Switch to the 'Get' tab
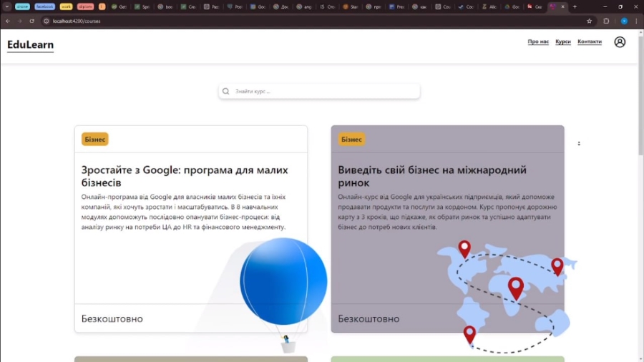This screenshot has width=644, height=362. (119, 6)
